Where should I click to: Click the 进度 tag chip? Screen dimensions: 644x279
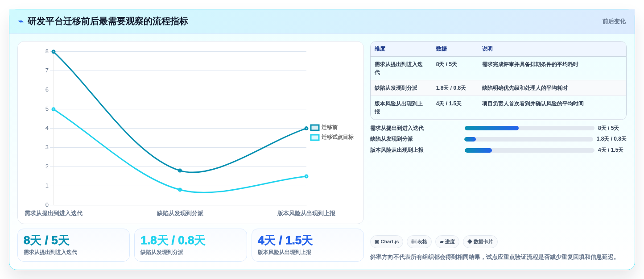(x=447, y=242)
